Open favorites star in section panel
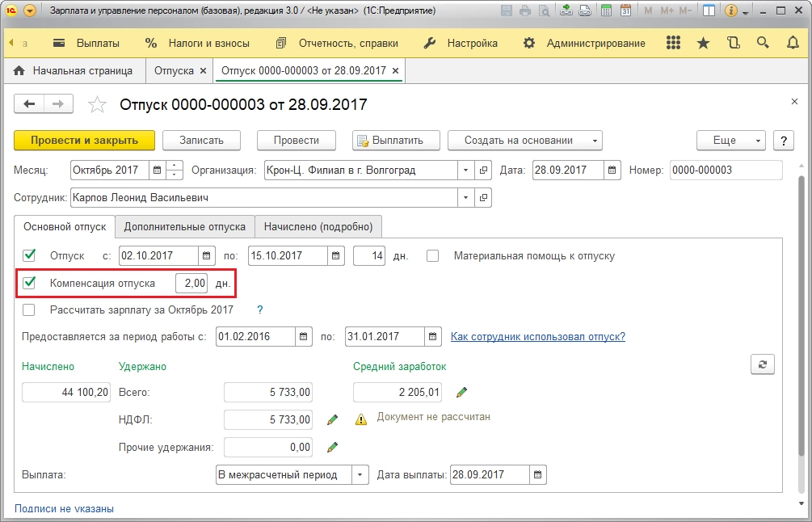812x522 pixels. click(703, 43)
